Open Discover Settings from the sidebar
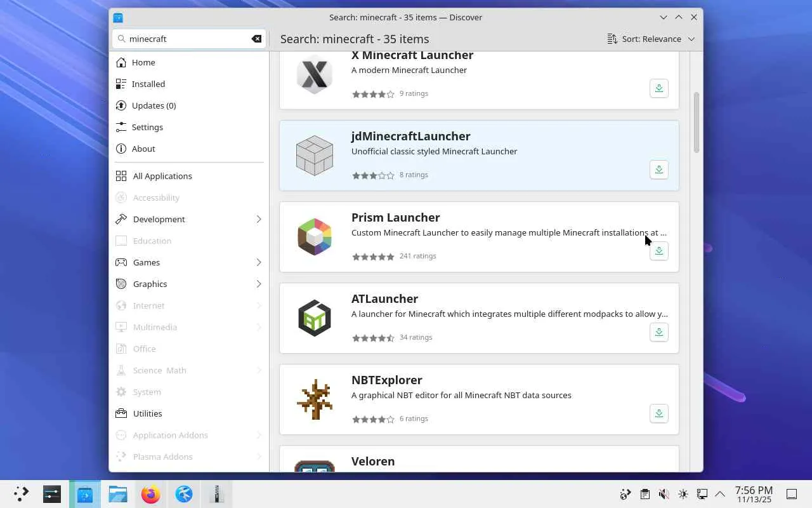This screenshot has width=812, height=508. (189, 127)
